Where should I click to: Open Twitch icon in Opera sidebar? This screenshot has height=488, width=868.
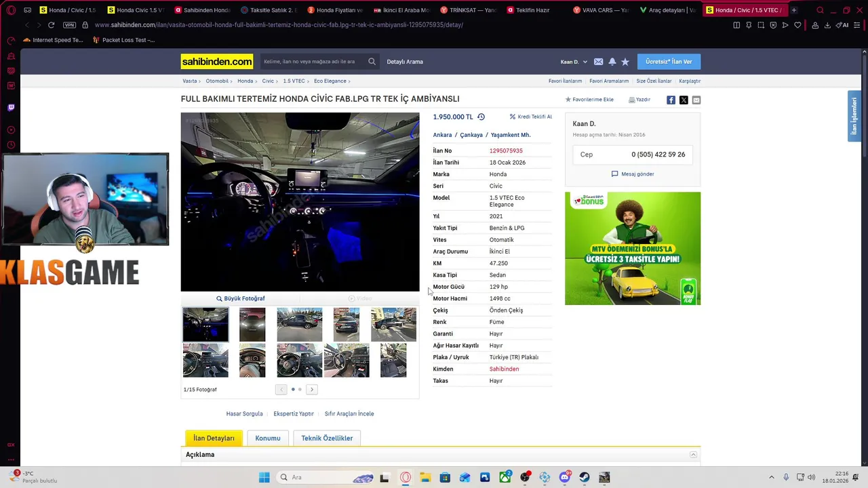[11, 107]
